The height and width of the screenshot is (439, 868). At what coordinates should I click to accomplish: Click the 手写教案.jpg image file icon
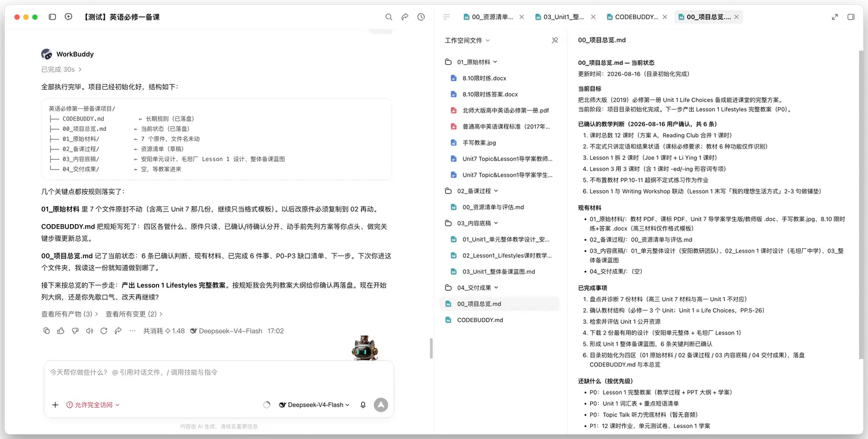pos(454,142)
